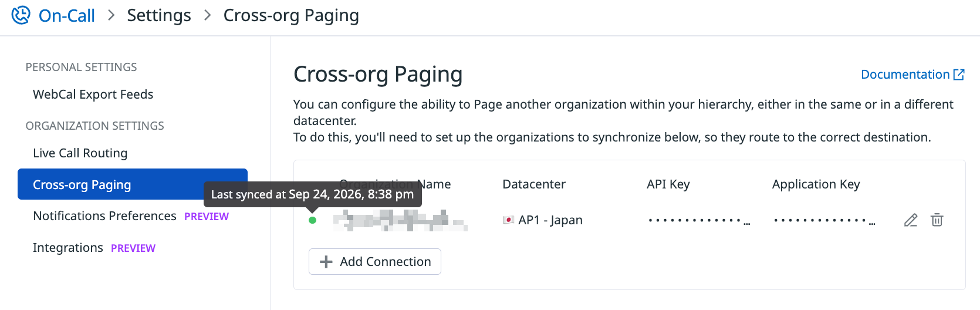Screen dimensions: 980x310
Task: Click the Add Connection button
Action: (x=375, y=262)
